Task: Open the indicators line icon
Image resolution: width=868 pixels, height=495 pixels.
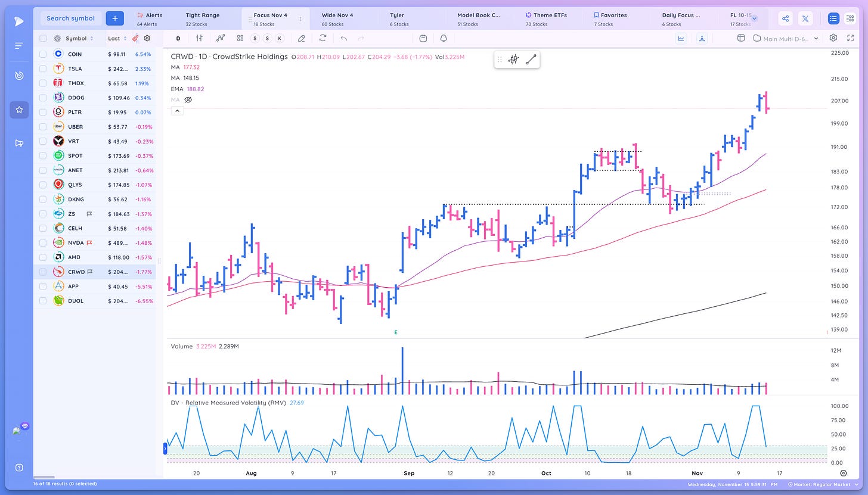Action: coord(220,38)
